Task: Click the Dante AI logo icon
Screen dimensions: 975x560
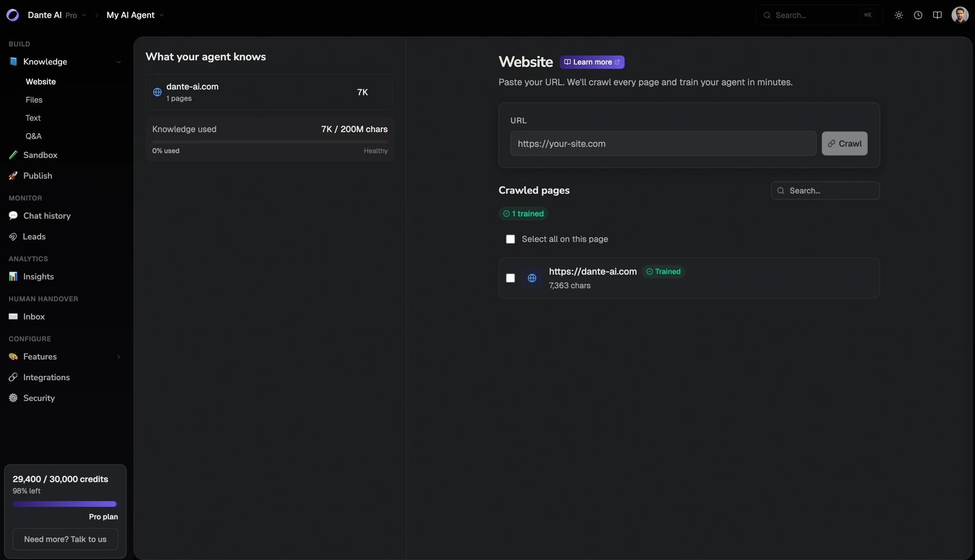Action: [13, 15]
